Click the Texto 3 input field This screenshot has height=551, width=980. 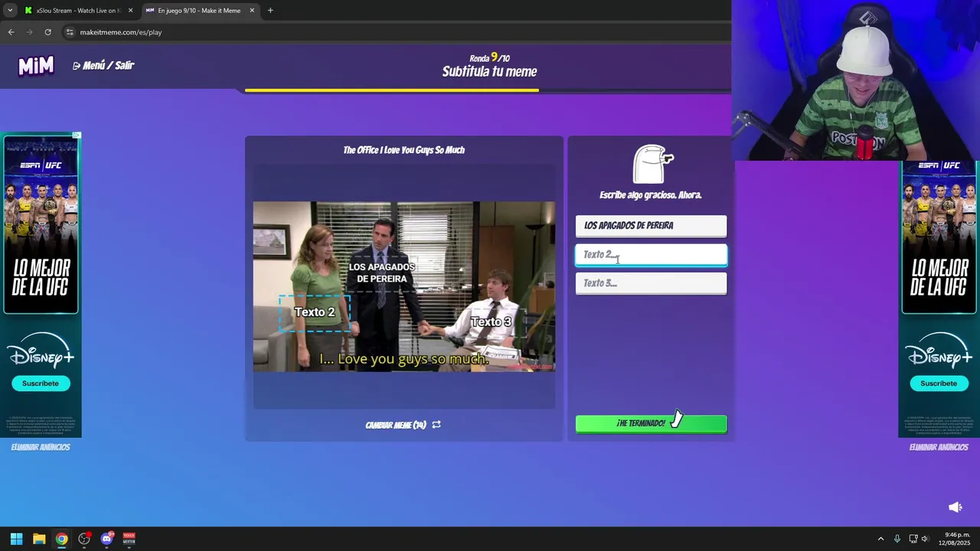[x=651, y=283]
